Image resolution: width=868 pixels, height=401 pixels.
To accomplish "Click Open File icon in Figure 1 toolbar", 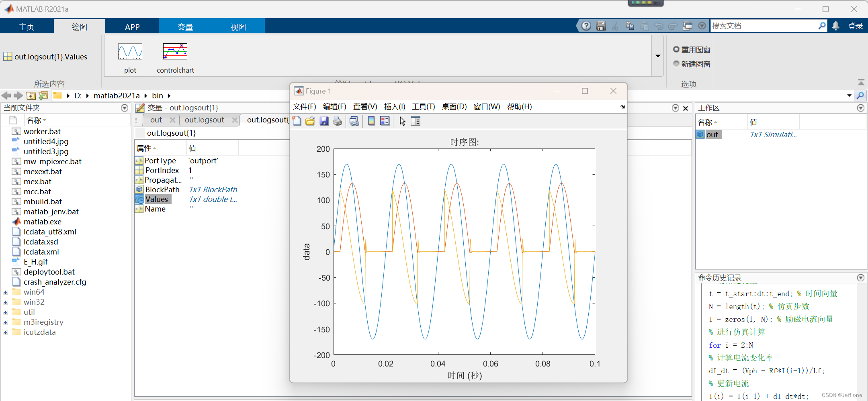I will 310,121.
